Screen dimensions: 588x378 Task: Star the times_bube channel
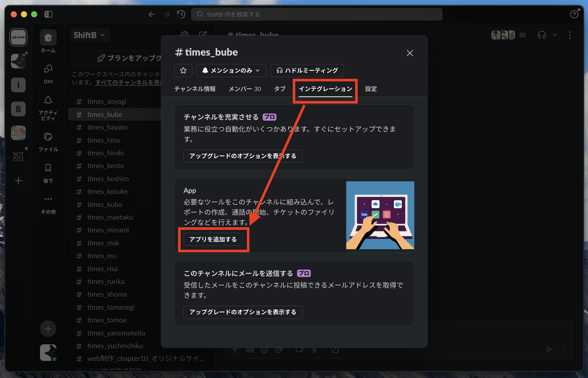(x=183, y=70)
